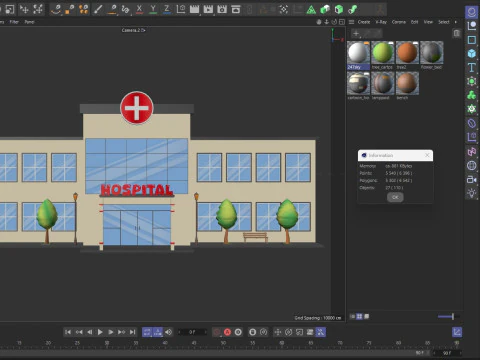Select the flower_bed material thumbnail
480x360 pixels.
pos(432,53)
